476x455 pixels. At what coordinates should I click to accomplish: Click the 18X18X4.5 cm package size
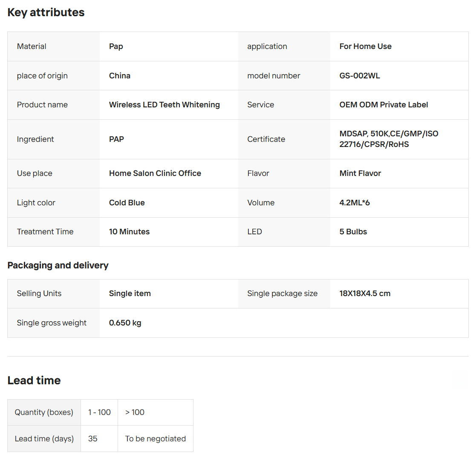click(365, 294)
